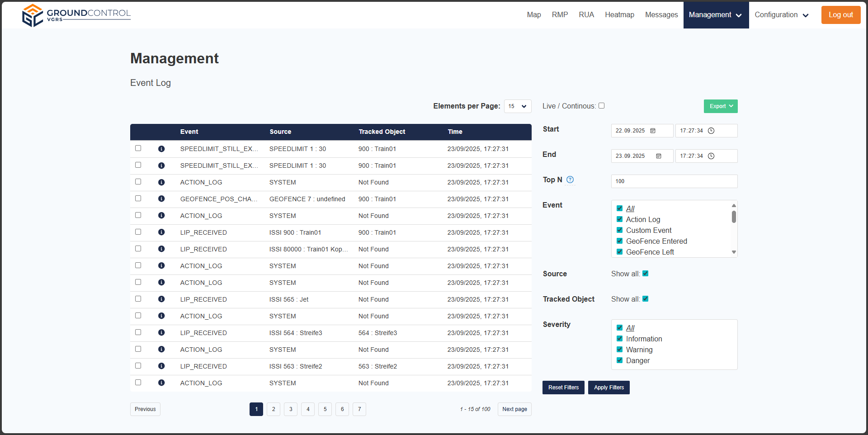Open info icon for GEOFENCE_POS_CHA event row
The width and height of the screenshot is (868, 435).
(x=161, y=199)
